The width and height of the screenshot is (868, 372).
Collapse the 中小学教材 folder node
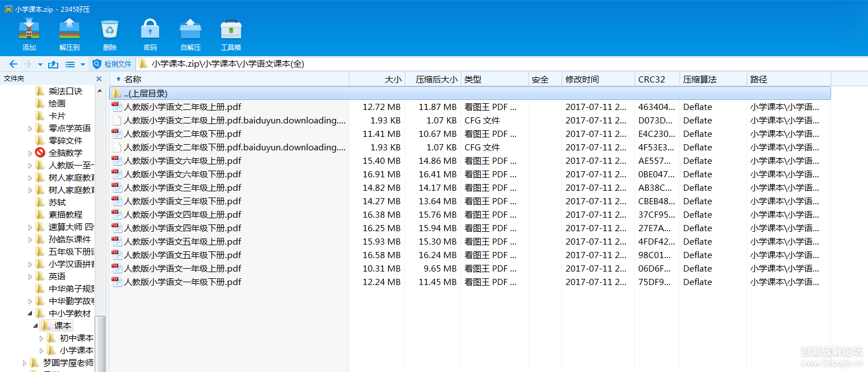coord(30,314)
